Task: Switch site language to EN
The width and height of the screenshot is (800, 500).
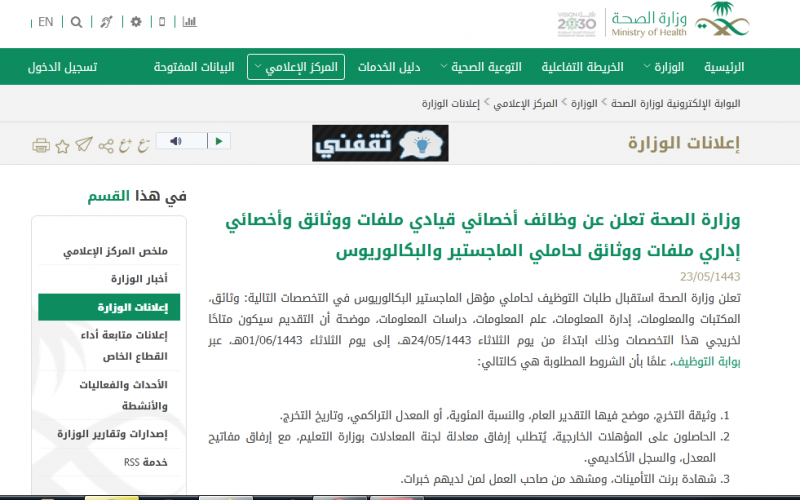Action: [x=45, y=22]
